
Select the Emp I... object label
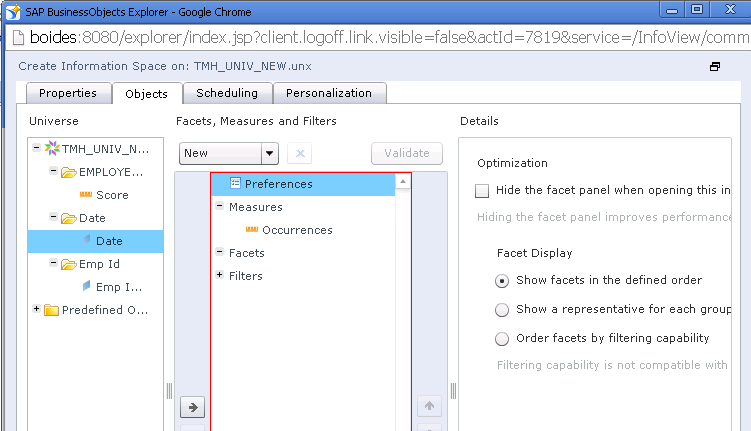[x=119, y=287]
